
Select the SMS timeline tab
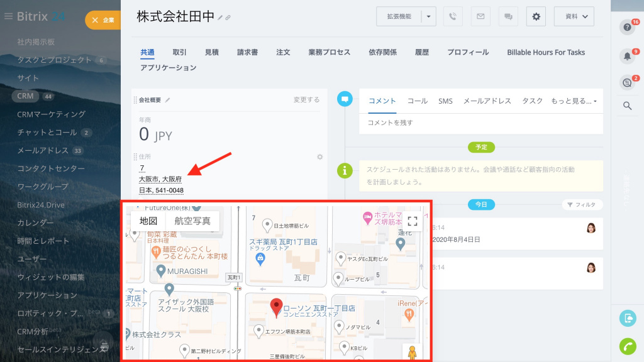(445, 101)
